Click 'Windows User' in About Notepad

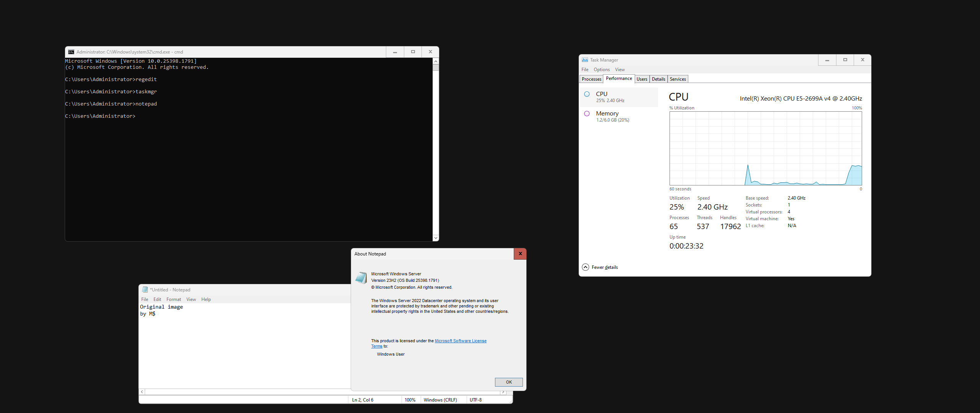[x=391, y=354]
